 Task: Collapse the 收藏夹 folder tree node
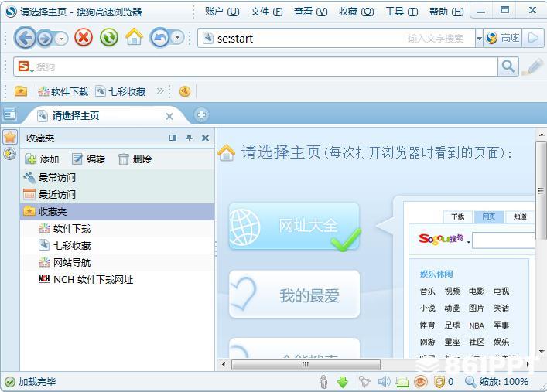[x=118, y=211]
